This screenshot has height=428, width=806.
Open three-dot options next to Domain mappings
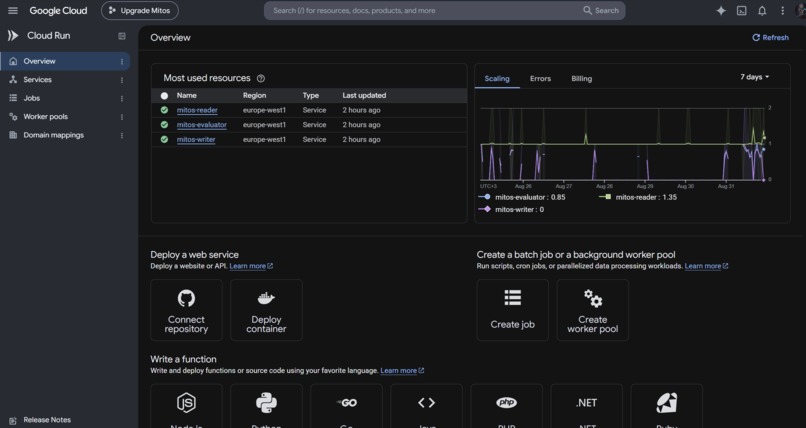[122, 135]
